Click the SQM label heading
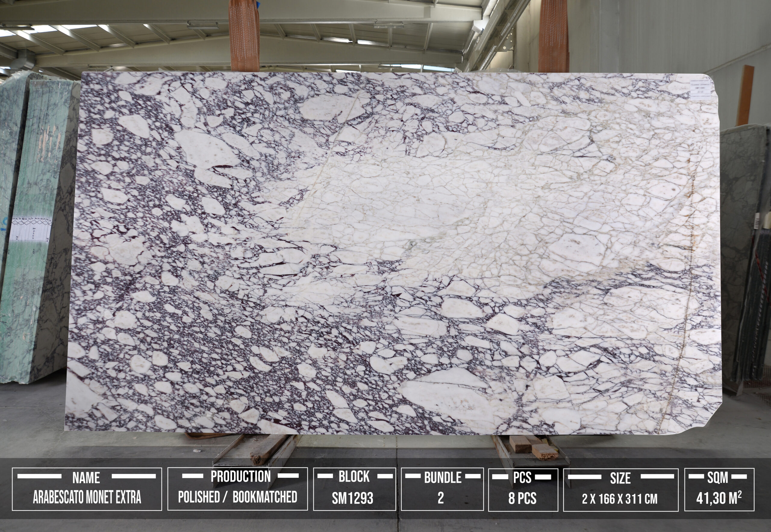The height and width of the screenshot is (532, 771). click(x=718, y=478)
